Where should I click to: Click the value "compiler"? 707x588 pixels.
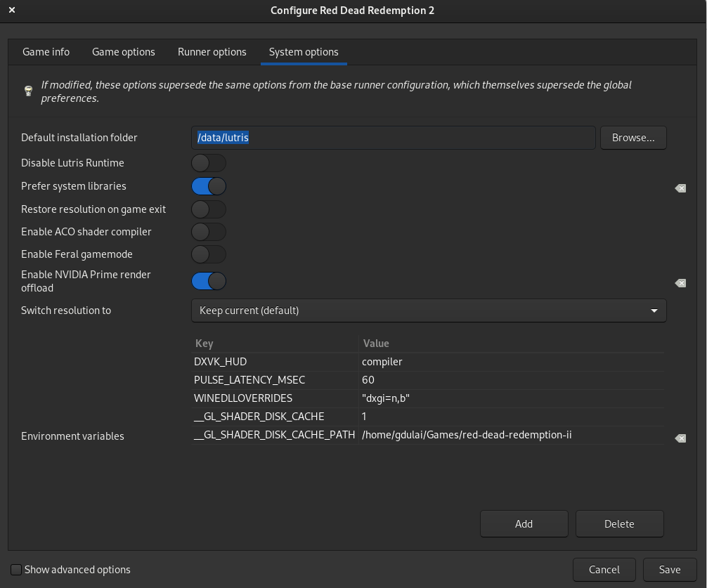coord(512,362)
